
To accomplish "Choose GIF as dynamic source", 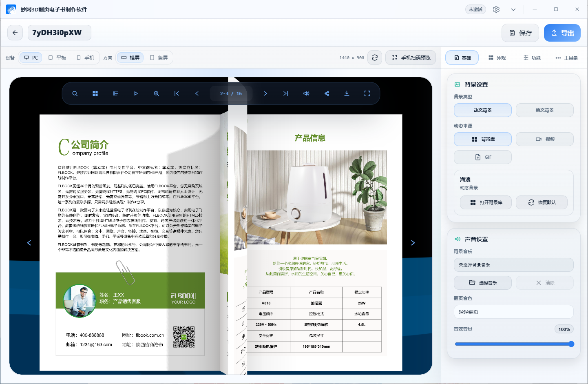I will coord(483,157).
